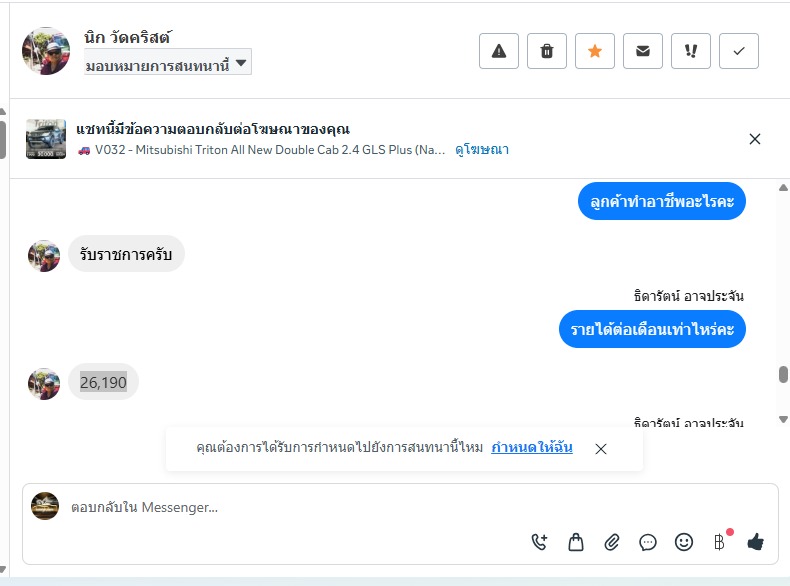Viewport: 790px width, 586px height.
Task: Send a thumbs-up like
Action: pos(755,542)
